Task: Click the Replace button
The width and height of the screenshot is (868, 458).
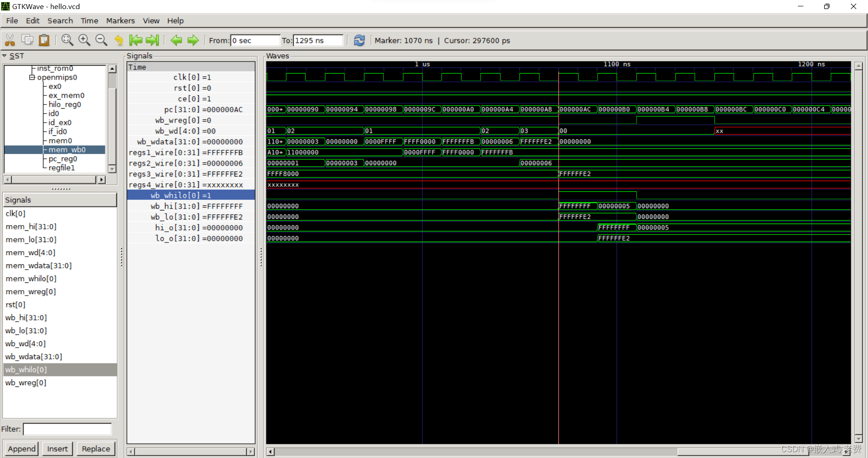Action: [x=96, y=448]
